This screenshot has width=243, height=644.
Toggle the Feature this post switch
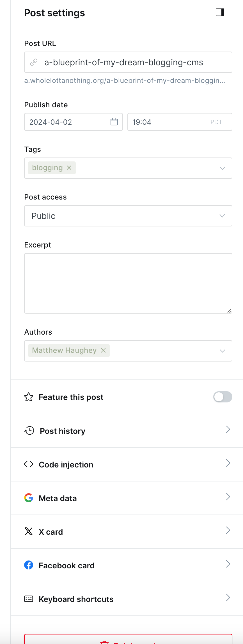(x=223, y=397)
